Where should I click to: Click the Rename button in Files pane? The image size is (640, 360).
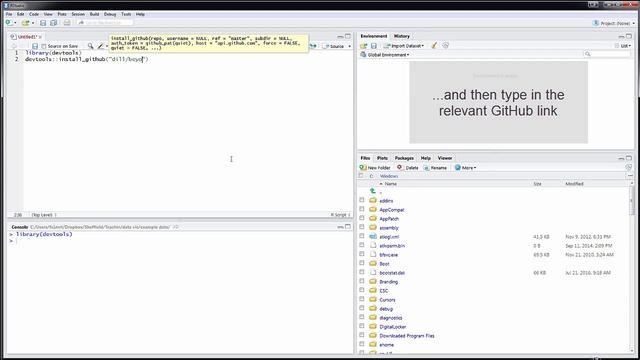click(x=435, y=167)
